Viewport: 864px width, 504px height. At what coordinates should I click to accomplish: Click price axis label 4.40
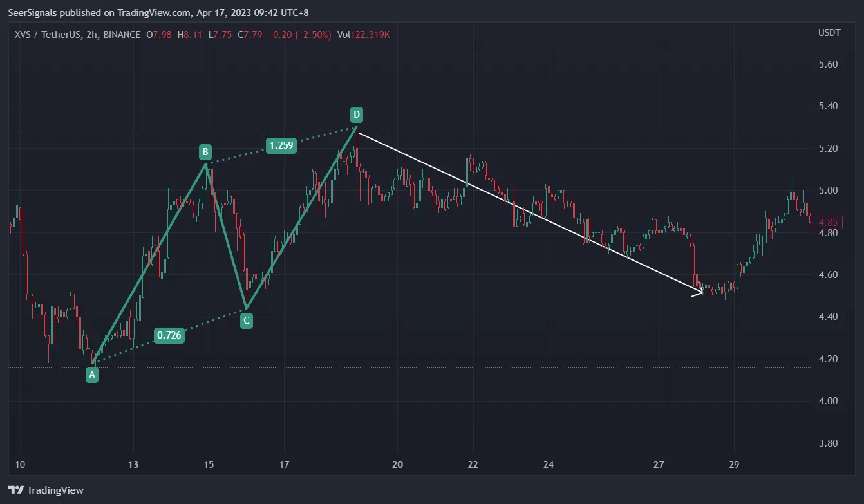[x=828, y=317]
